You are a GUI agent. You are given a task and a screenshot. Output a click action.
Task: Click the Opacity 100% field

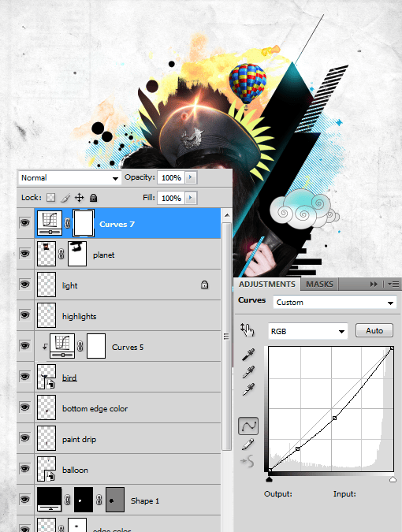pyautogui.click(x=171, y=177)
